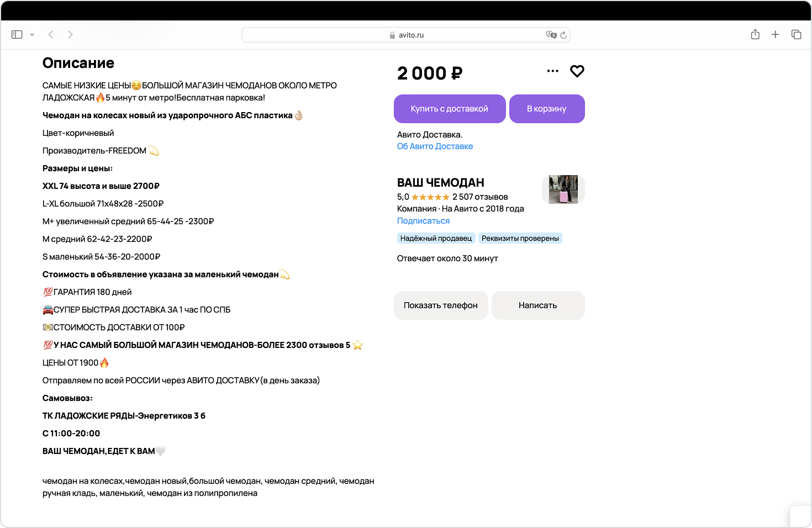Open the Об Авито Доставке link

point(435,146)
